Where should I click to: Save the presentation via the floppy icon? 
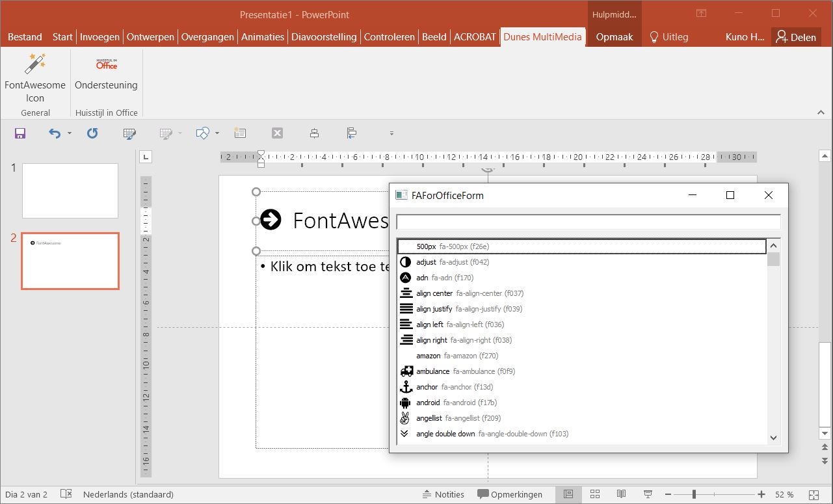pos(20,133)
